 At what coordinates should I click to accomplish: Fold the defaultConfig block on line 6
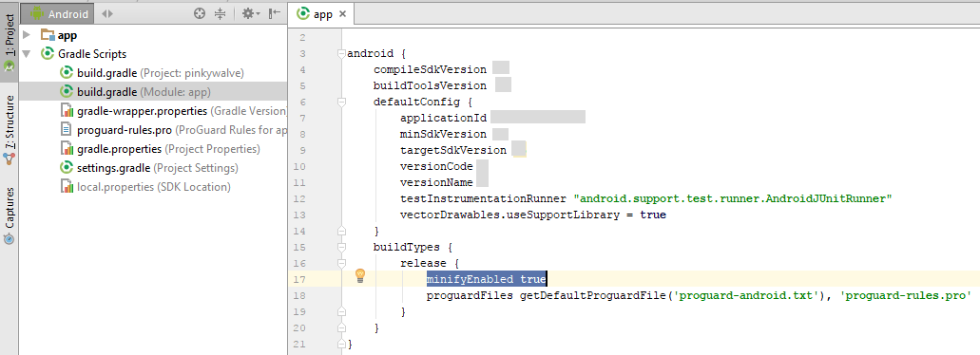coord(341,101)
